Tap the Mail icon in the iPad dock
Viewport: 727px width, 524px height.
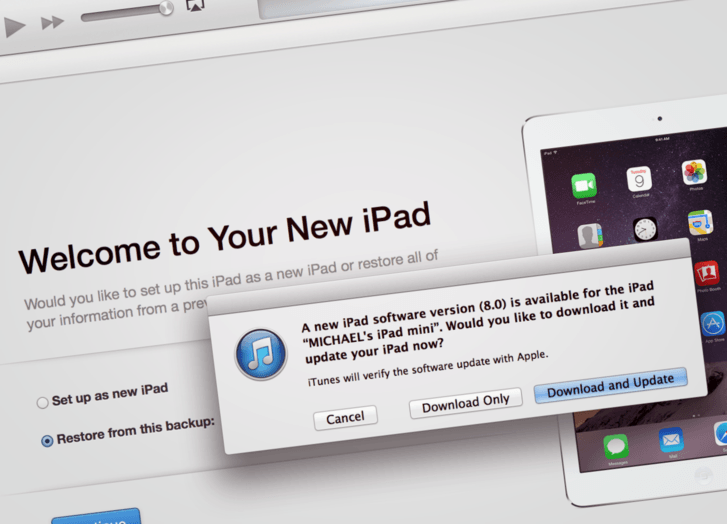(670, 440)
